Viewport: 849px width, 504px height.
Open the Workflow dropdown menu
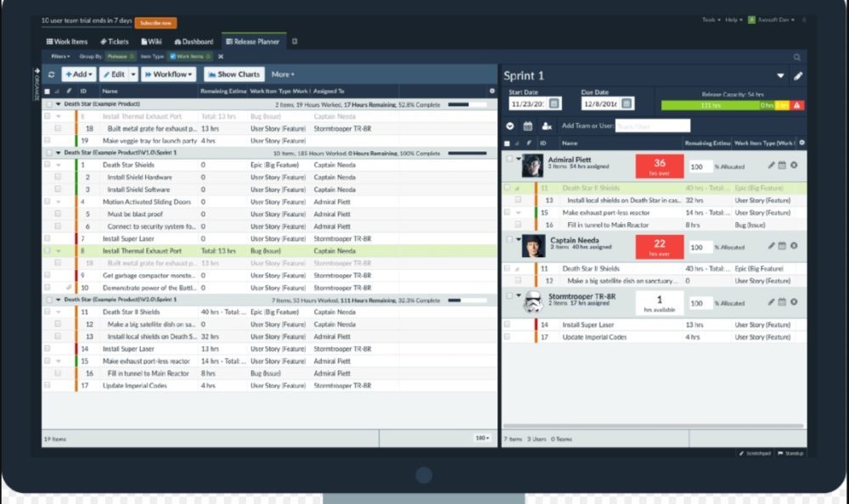coord(169,75)
